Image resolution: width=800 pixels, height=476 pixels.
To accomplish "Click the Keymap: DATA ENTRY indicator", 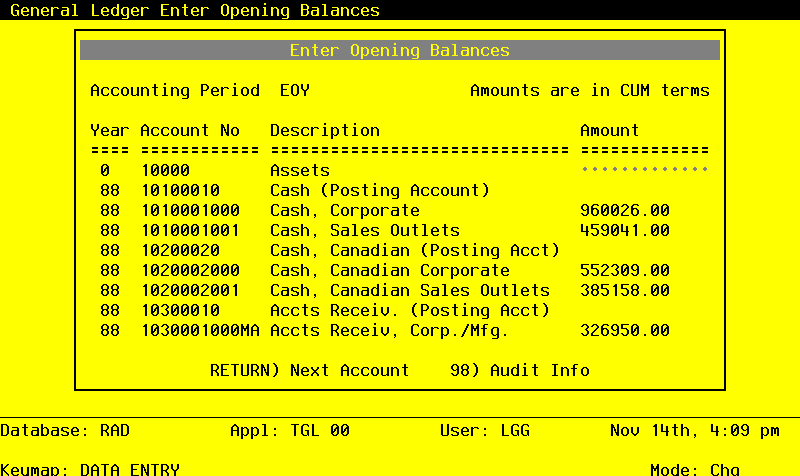I will (90, 469).
